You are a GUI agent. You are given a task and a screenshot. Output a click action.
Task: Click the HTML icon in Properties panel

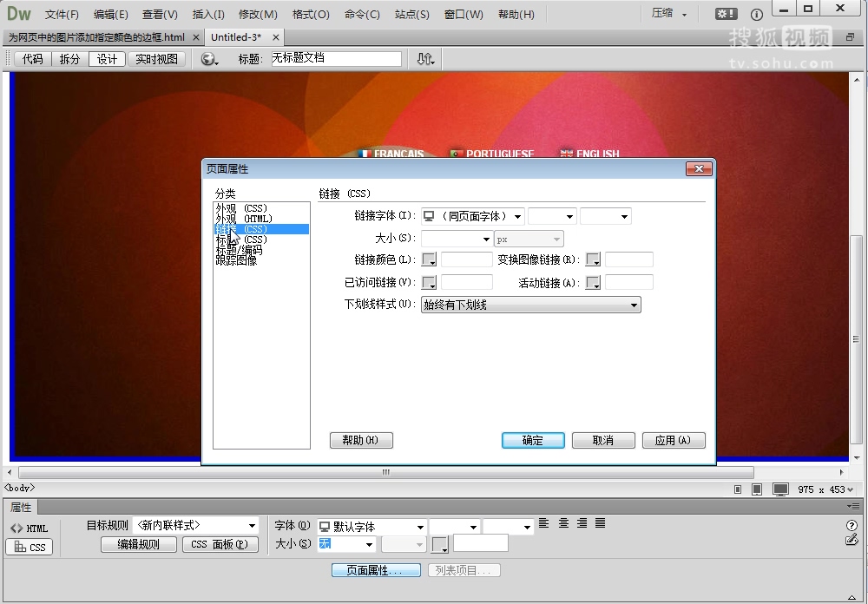[30, 528]
